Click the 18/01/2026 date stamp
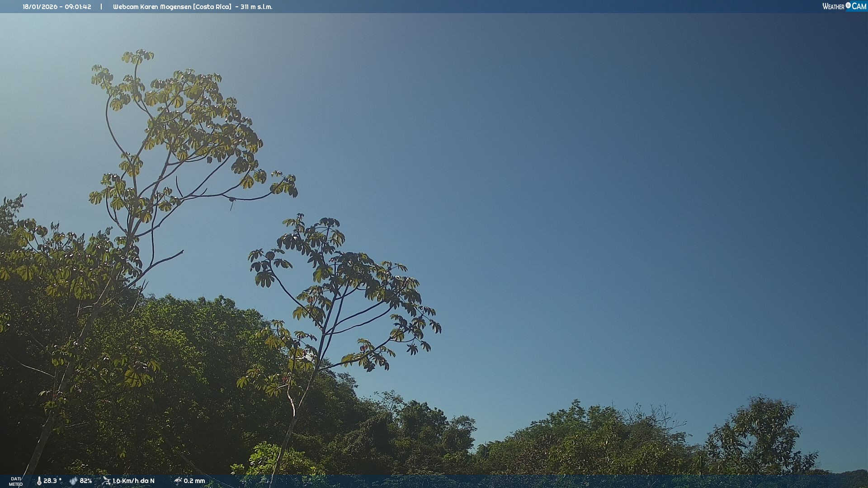868x488 pixels. pyautogui.click(x=40, y=7)
